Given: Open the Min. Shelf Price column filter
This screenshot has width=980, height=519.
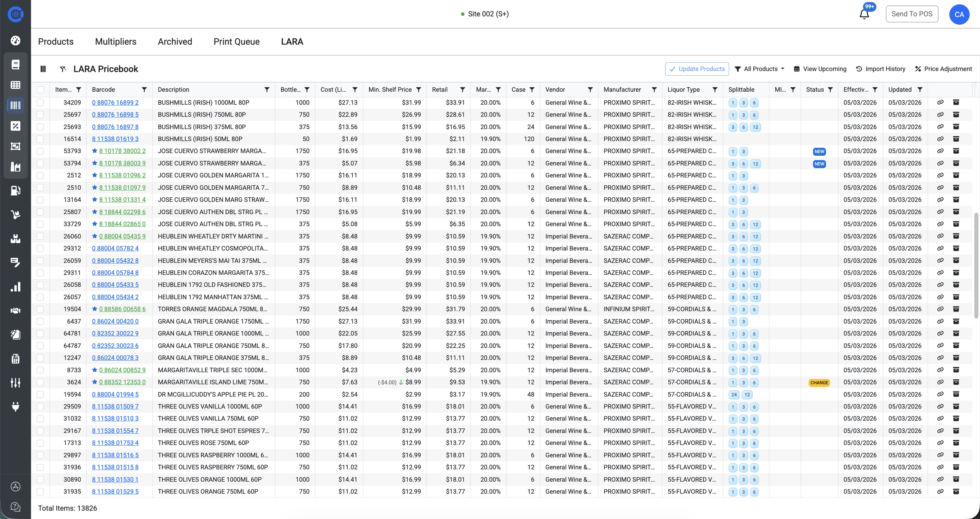Looking at the screenshot, I should (x=419, y=90).
